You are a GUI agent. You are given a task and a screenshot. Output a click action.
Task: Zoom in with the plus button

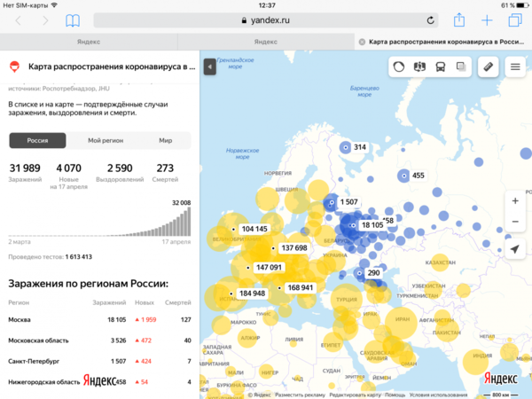[515, 201]
